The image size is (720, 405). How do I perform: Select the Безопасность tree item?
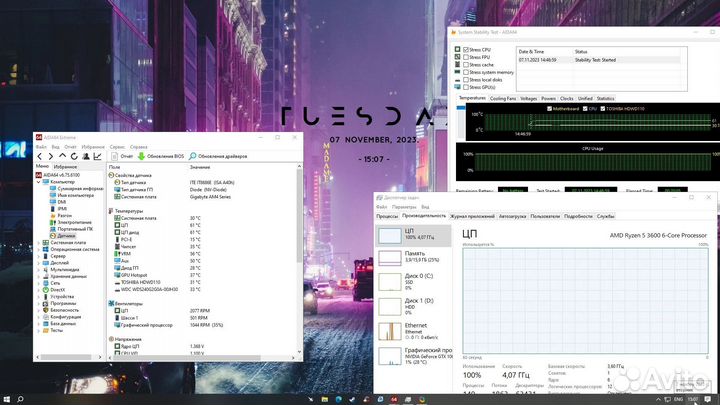(61, 310)
